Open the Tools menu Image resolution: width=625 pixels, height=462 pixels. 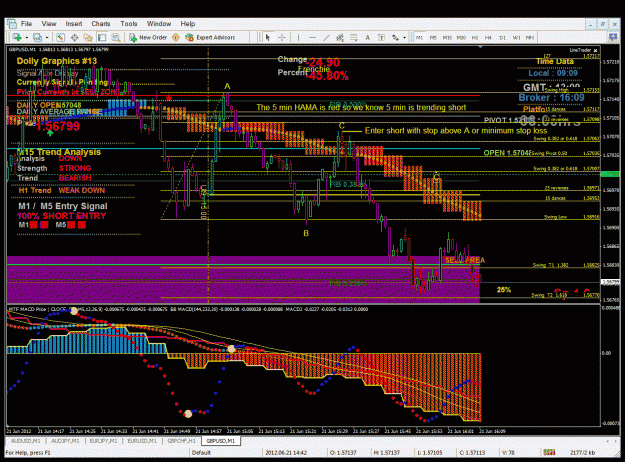pos(129,24)
